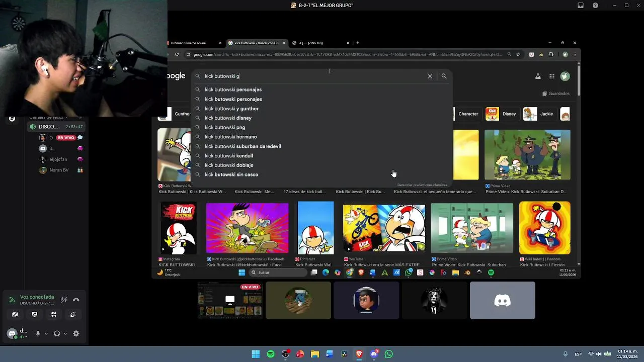The height and width of the screenshot is (362, 644).
Task: Open Google apps grid
Action: (x=552, y=76)
